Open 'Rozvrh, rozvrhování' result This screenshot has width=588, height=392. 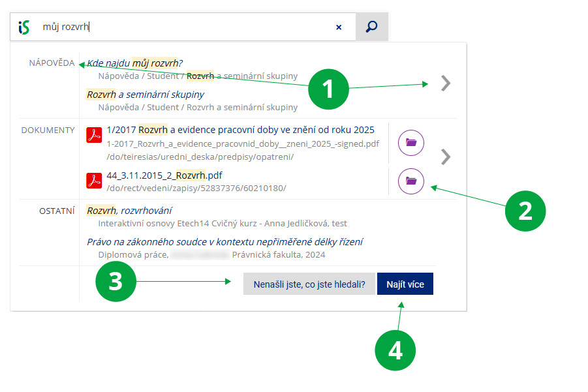pos(129,211)
